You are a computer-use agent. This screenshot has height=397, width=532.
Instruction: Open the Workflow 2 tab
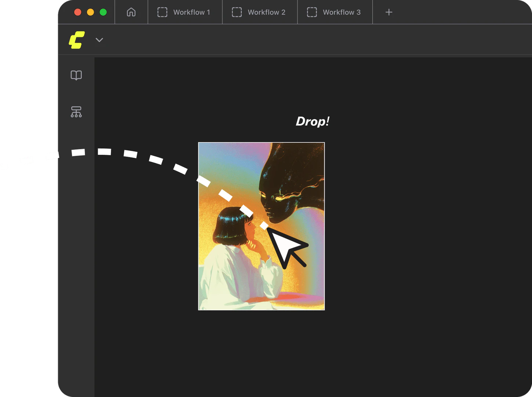266,12
